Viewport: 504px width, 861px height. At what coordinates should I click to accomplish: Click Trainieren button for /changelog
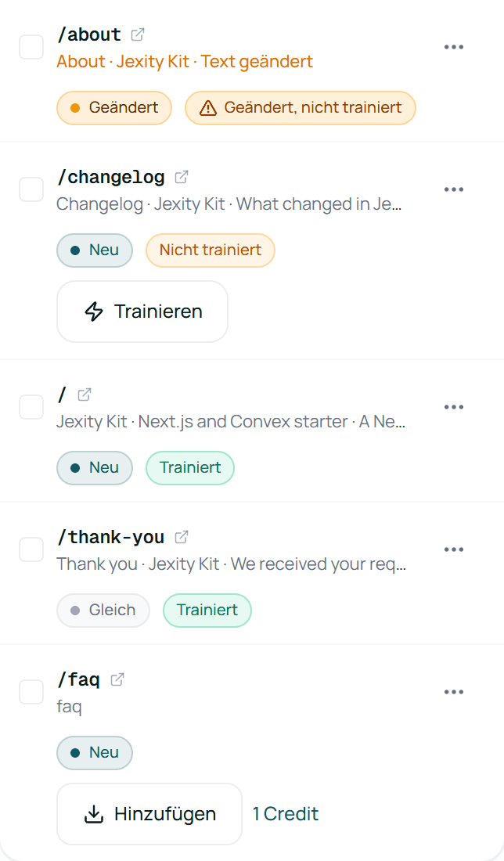(x=142, y=312)
